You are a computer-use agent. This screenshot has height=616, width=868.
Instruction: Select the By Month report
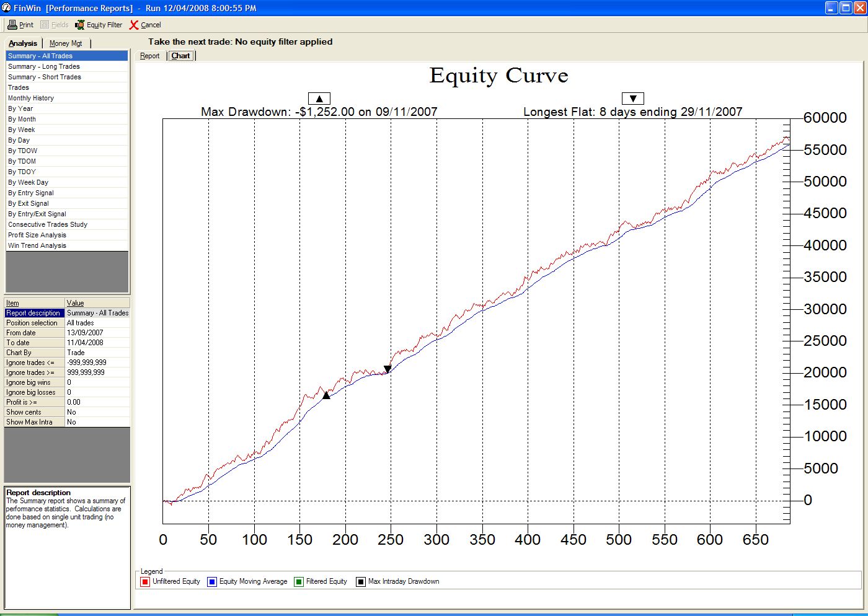coord(67,119)
